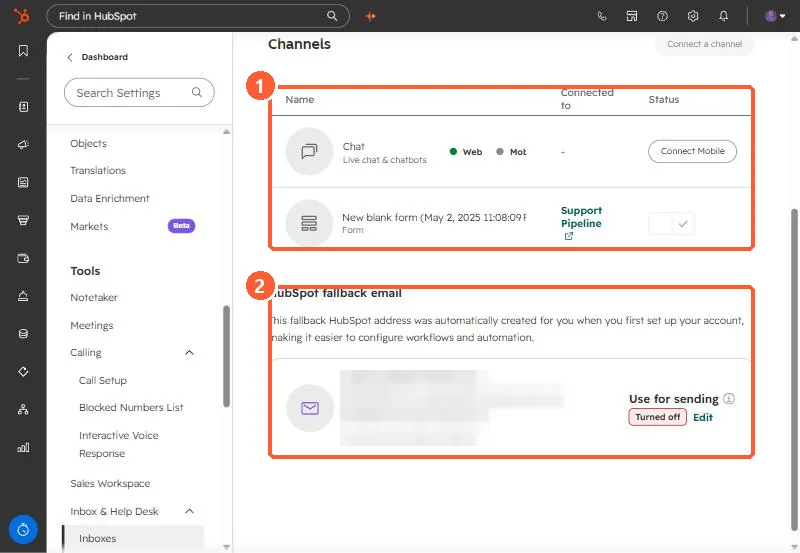The width and height of the screenshot is (800, 553).
Task: Open the Sales icon in the navigation rail
Action: (23, 220)
